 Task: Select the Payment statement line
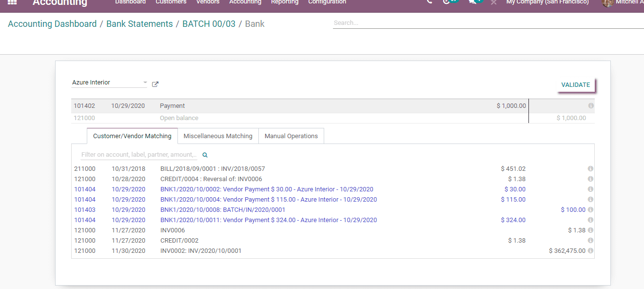[x=332, y=106]
